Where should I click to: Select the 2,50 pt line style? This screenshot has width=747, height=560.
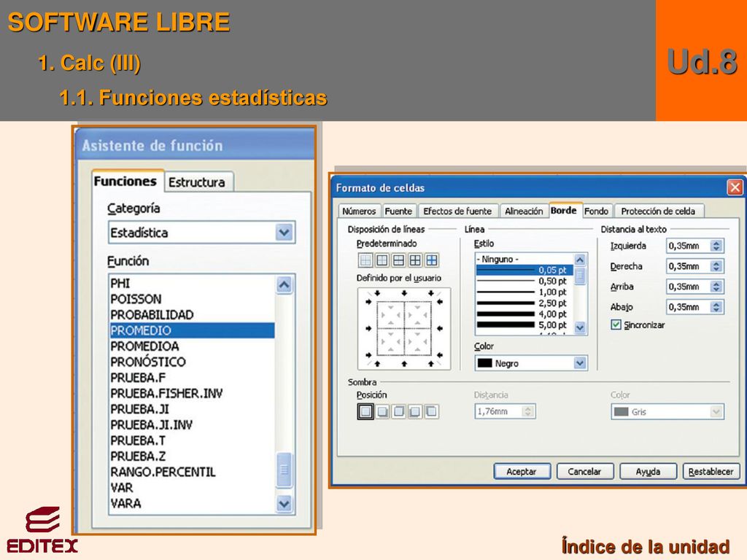525,303
